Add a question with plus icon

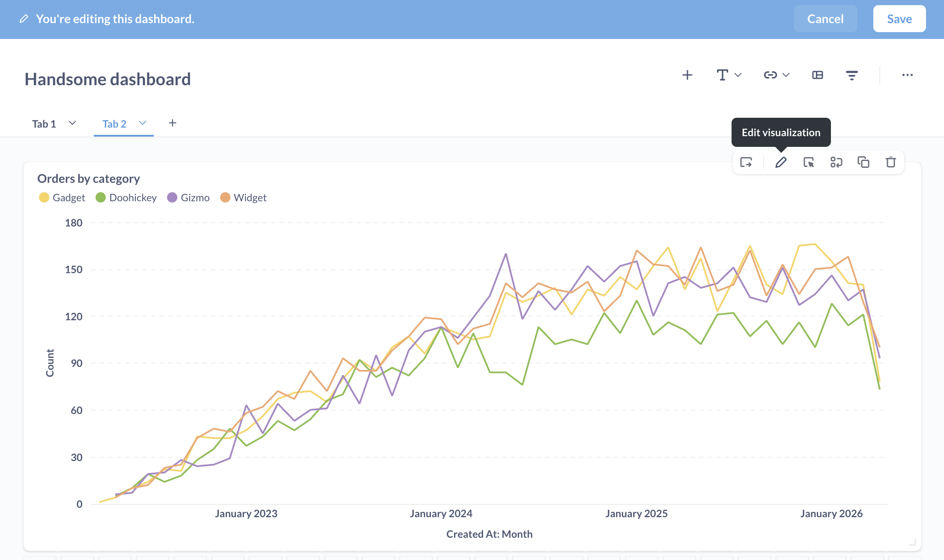coord(687,75)
